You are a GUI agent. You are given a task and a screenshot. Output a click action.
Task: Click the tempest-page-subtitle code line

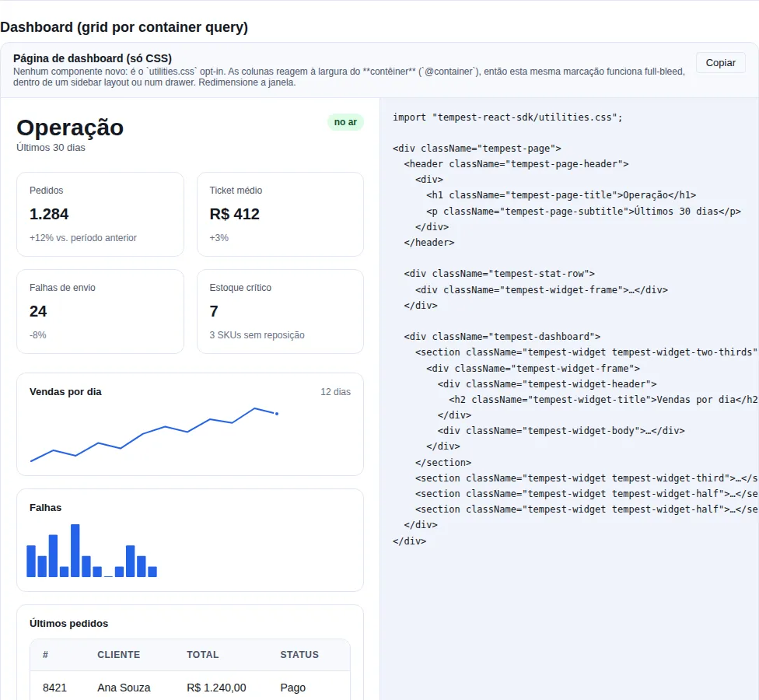point(583,211)
